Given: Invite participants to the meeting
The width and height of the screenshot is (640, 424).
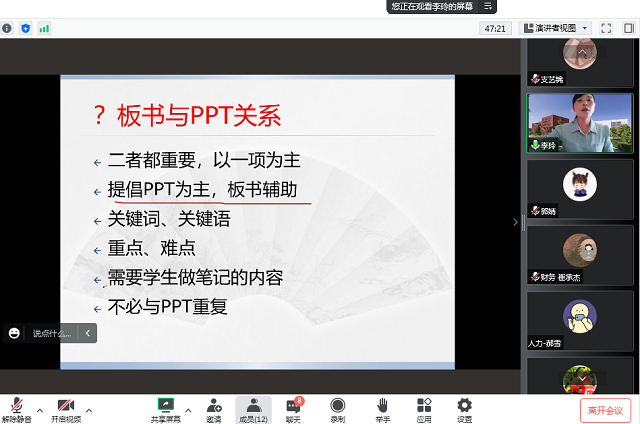Looking at the screenshot, I should [x=214, y=409].
